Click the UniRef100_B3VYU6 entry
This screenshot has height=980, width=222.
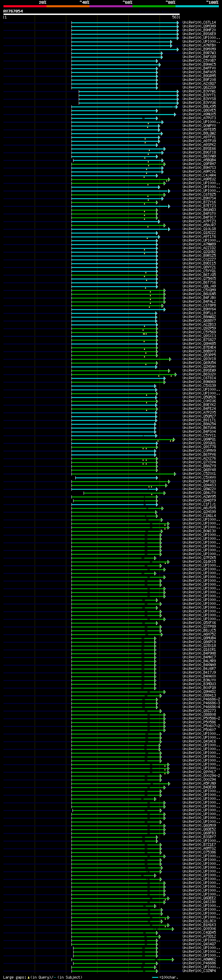pos(199,103)
